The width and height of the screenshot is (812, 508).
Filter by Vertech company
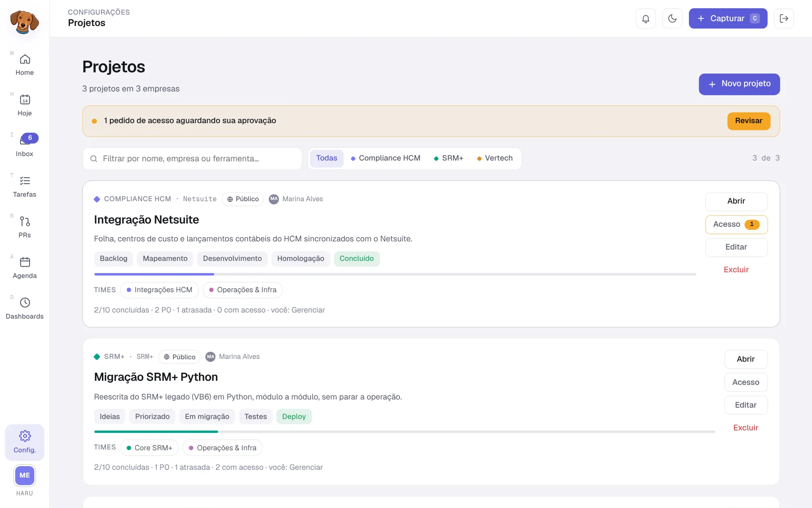[495, 158]
